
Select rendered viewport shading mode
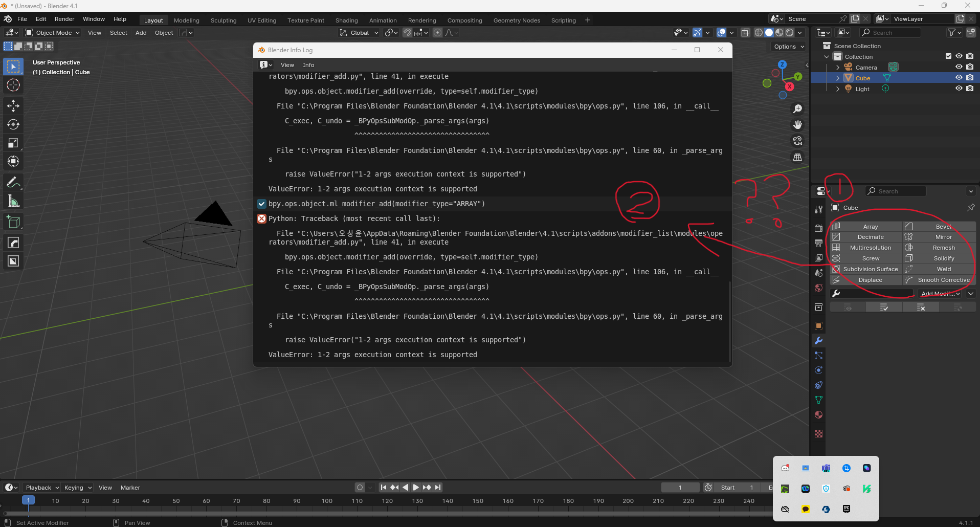click(790, 33)
